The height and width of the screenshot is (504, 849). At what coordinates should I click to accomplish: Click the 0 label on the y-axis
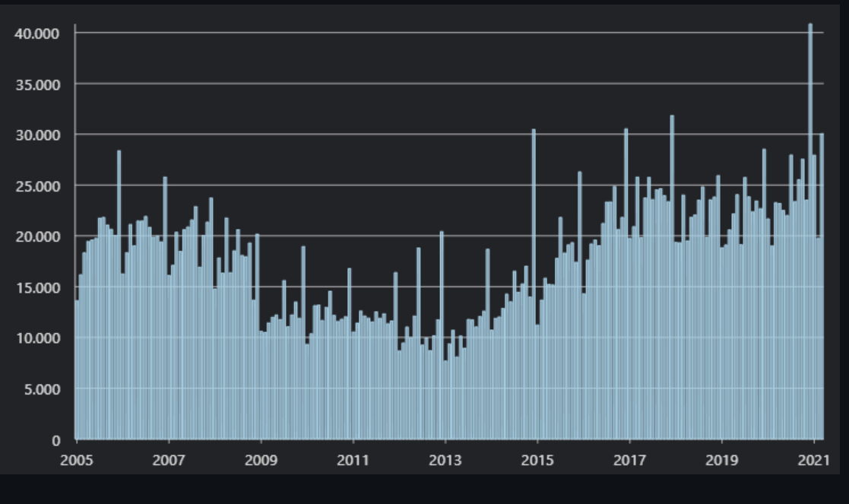tap(55, 440)
